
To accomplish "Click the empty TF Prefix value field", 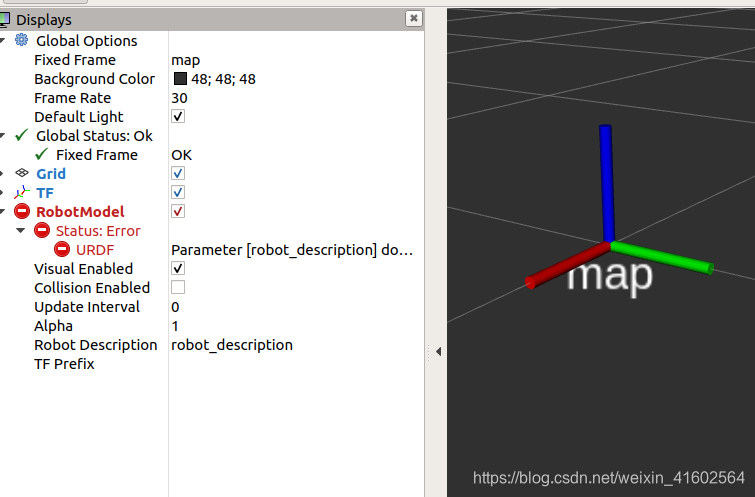I will 296,364.
